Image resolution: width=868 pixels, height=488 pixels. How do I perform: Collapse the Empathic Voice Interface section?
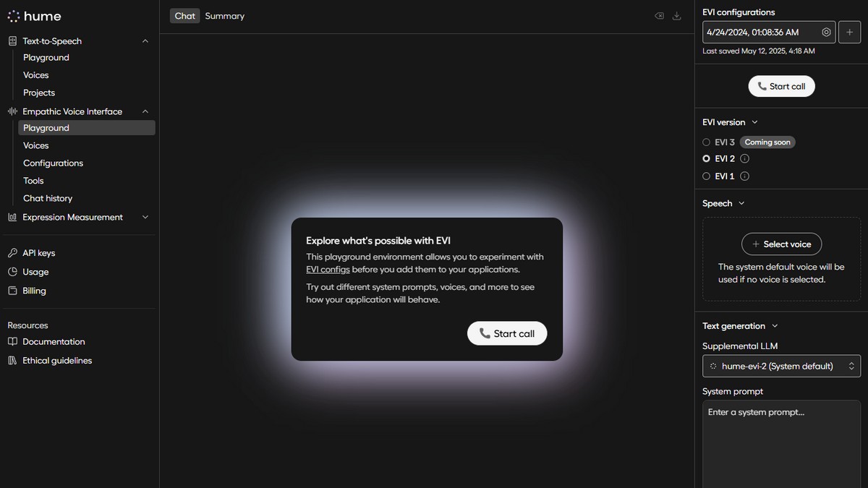click(x=145, y=111)
